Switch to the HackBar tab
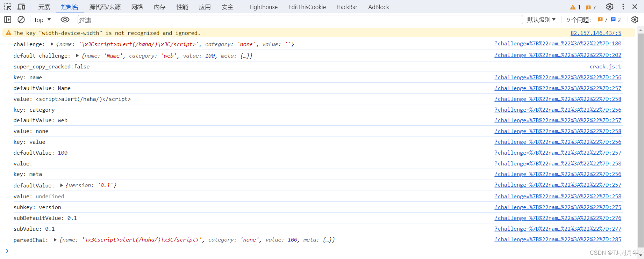This screenshot has width=644, height=259. point(347,7)
